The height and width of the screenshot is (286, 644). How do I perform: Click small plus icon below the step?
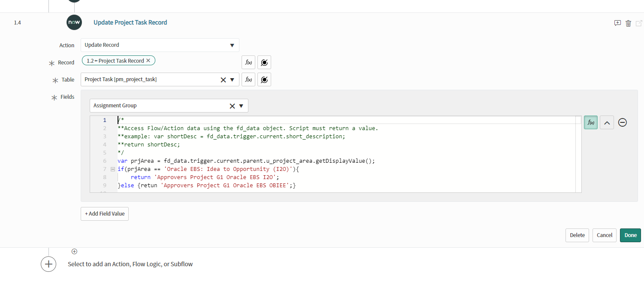(x=74, y=251)
